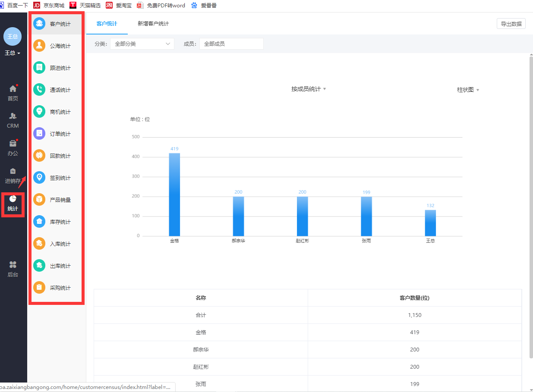Click the 商机统计 sidebar label

click(x=60, y=112)
